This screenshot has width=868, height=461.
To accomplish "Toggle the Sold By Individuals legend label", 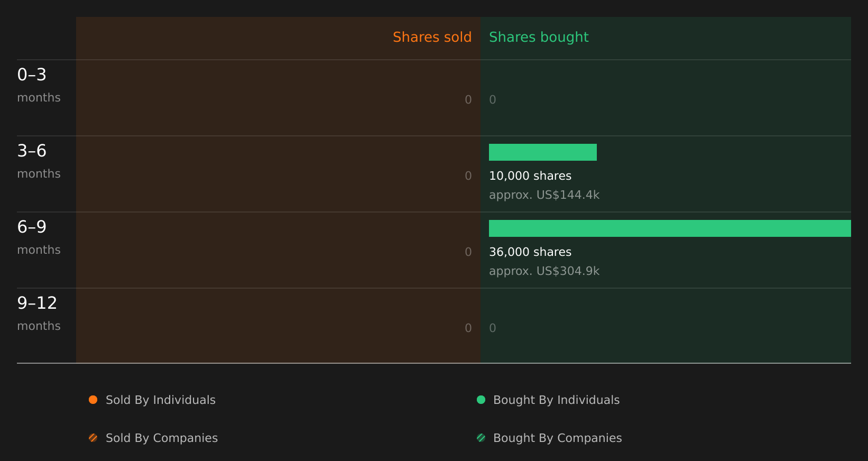I will click(x=161, y=400).
